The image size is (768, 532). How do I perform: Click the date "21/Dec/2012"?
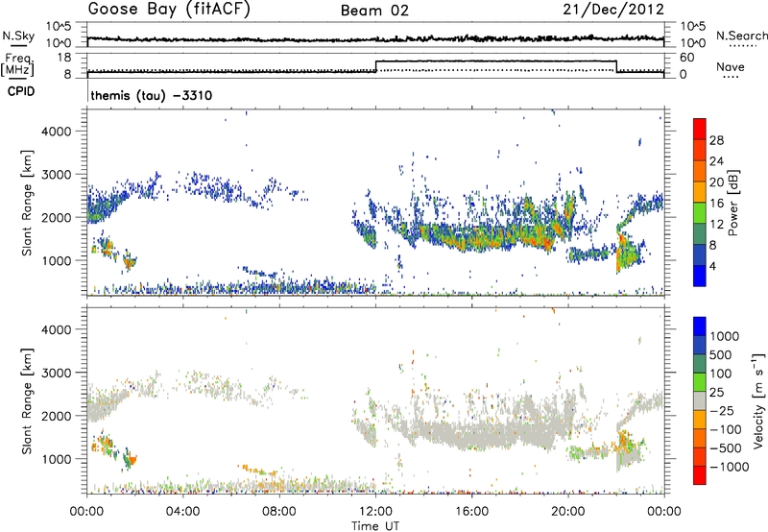click(613, 10)
